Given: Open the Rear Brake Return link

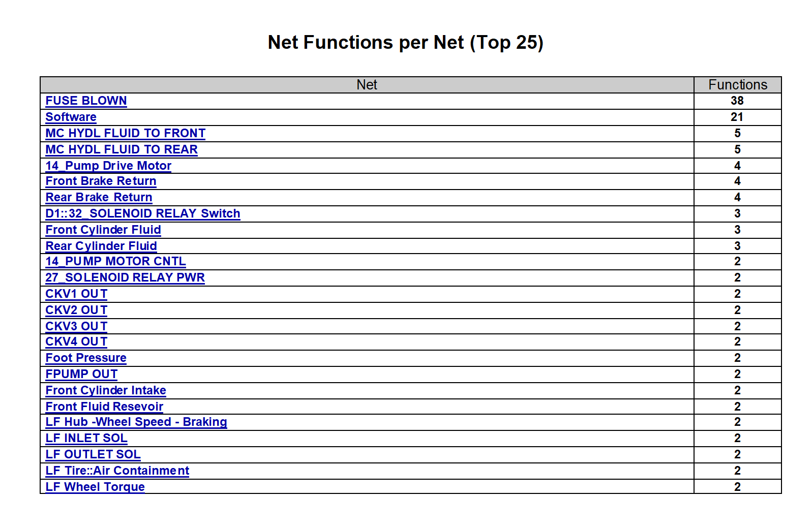Looking at the screenshot, I should [x=99, y=197].
